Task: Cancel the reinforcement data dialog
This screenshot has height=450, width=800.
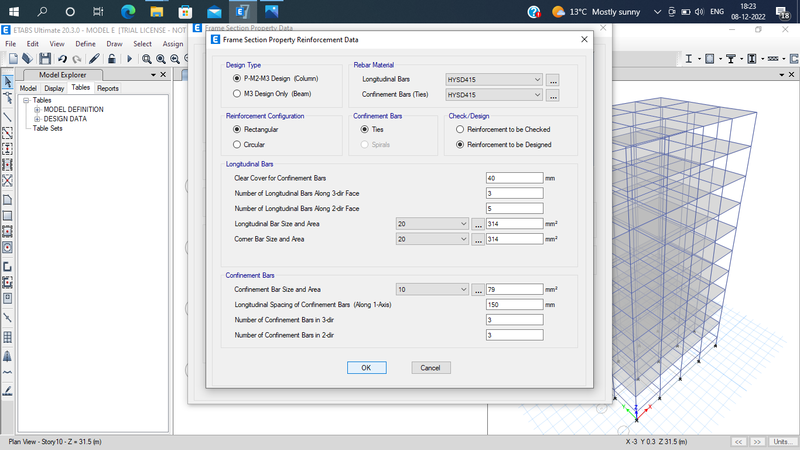Action: coord(431,368)
